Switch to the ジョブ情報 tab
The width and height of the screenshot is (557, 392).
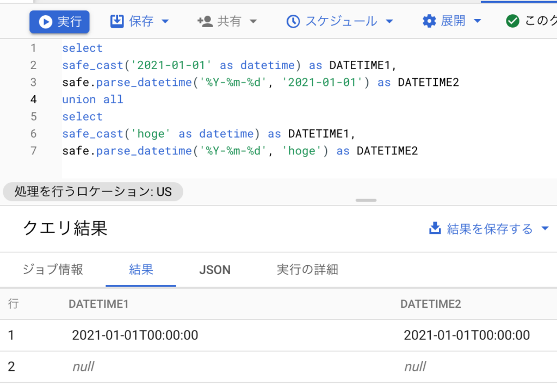[53, 270]
